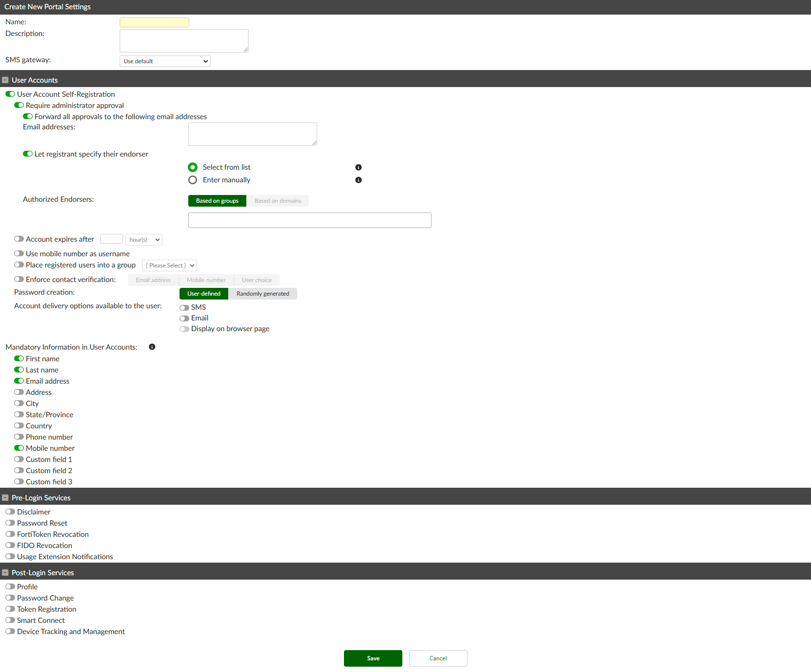This screenshot has width=811, height=672.
Task: Switch to Based on domains tab
Action: pos(278,201)
